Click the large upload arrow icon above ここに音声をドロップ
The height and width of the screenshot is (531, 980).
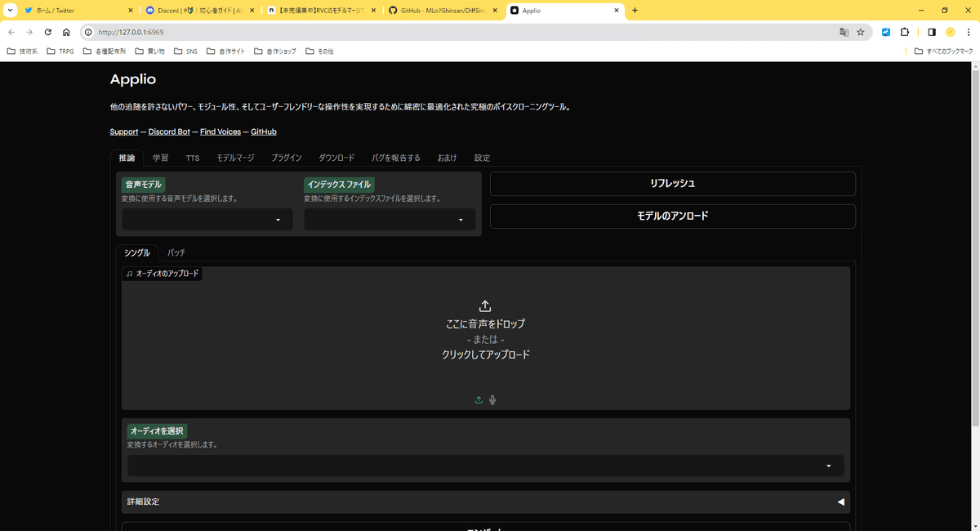[485, 306]
